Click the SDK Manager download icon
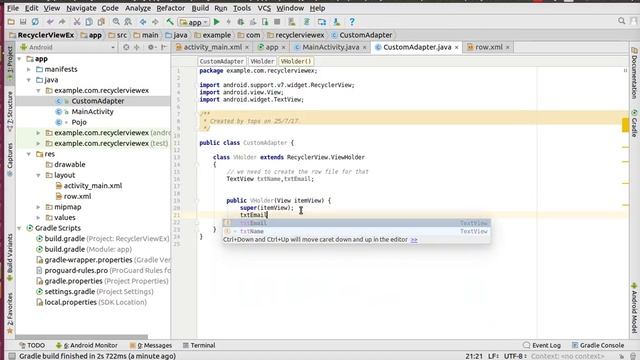640x360 pixels. [336, 22]
